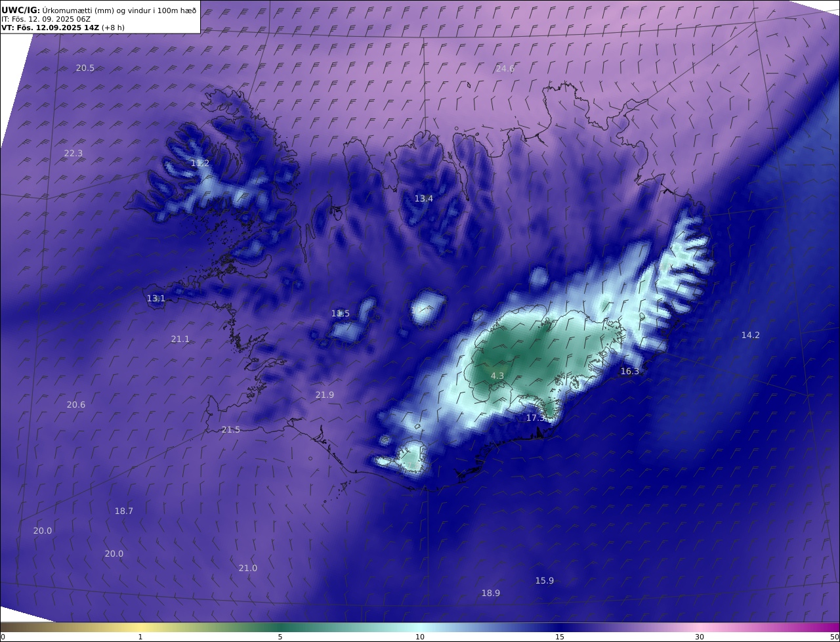Click the 11.2 value over Westfjords
The width and height of the screenshot is (840, 642).
tap(200, 163)
